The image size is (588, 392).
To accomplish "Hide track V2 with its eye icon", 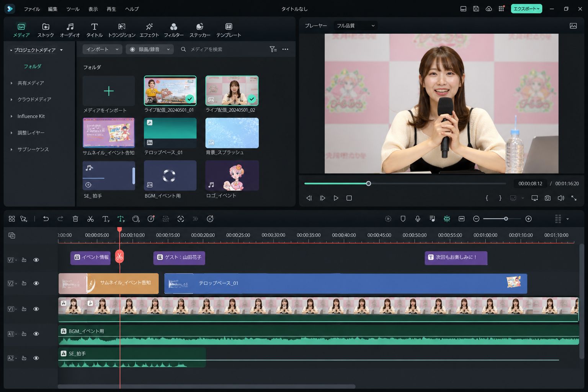I will (36, 283).
